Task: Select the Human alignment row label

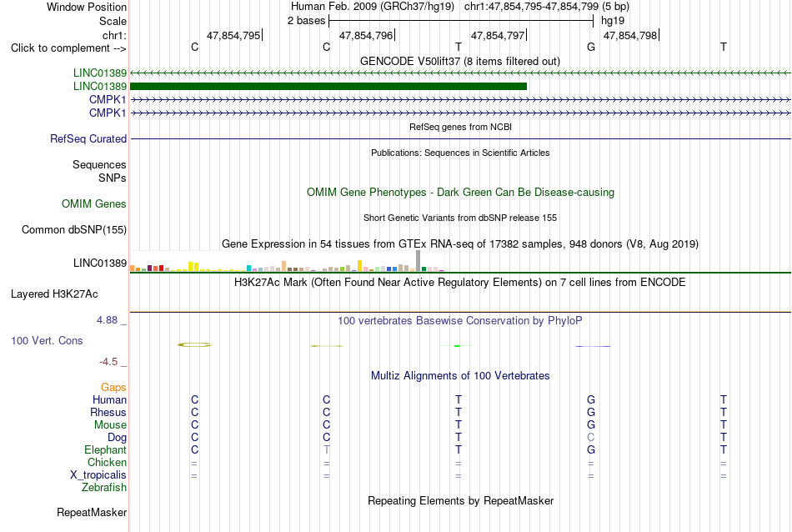Action: pyautogui.click(x=109, y=399)
